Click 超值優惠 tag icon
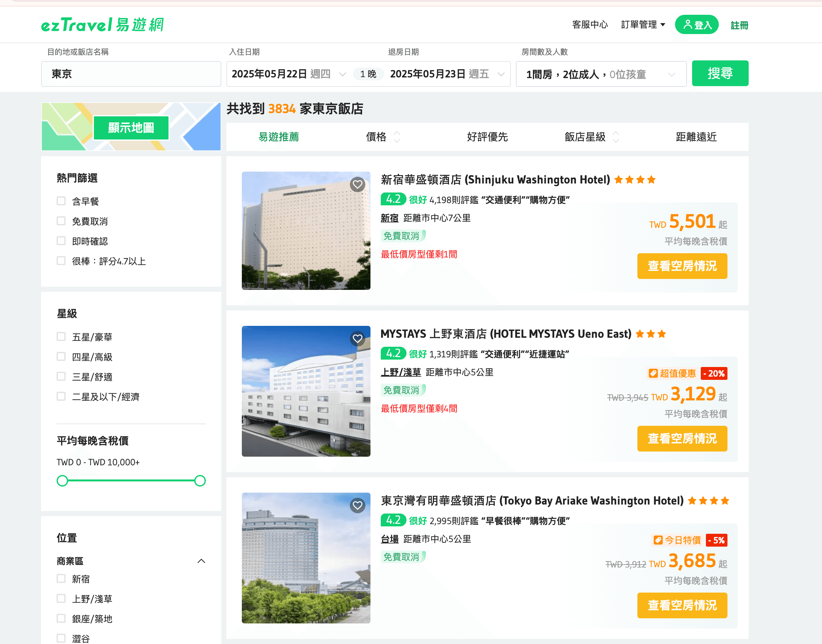Image resolution: width=822 pixels, height=644 pixels. coord(653,373)
